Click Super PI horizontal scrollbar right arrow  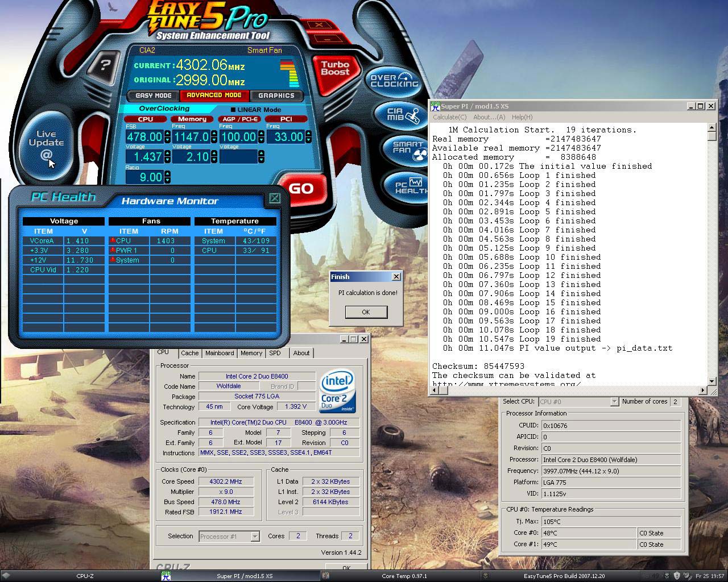[702, 390]
